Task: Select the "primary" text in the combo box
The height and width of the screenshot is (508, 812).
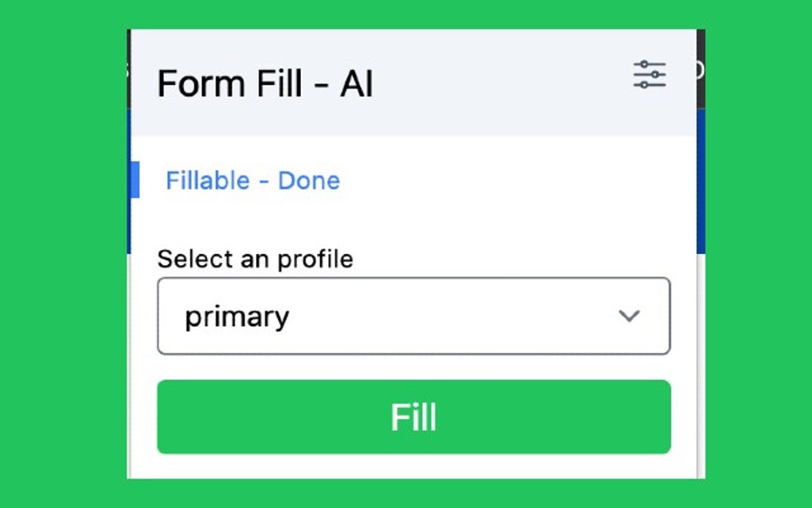Action: [x=236, y=317]
